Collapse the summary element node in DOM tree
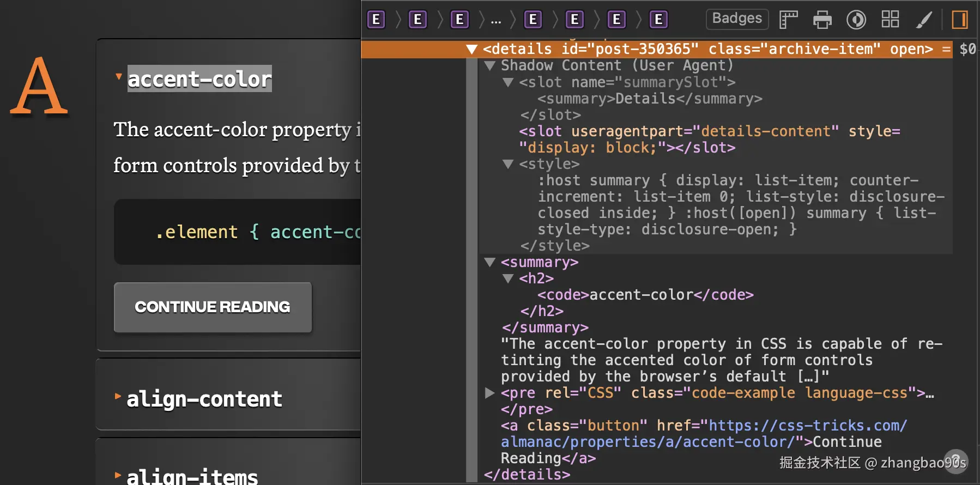The width and height of the screenshot is (980, 485). coord(490,262)
